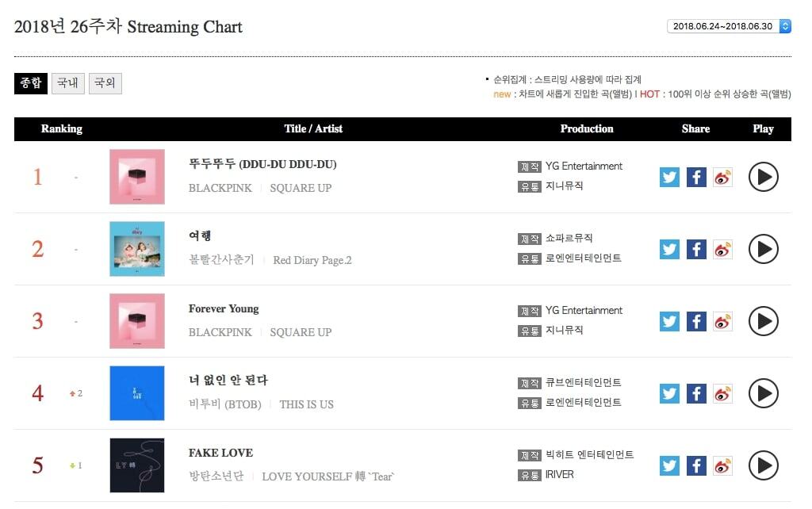Viewport: 812px width, 509px height.
Task: Share FAKE LOVE on Twitter
Action: [x=670, y=465]
